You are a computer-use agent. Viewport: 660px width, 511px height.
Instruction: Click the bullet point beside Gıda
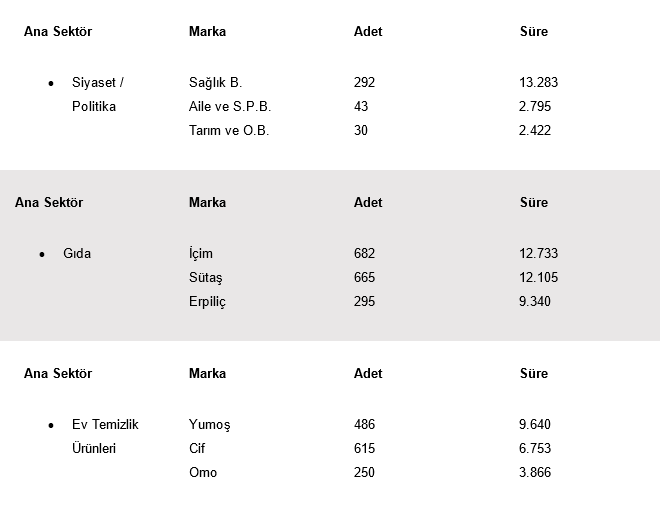click(x=42, y=254)
